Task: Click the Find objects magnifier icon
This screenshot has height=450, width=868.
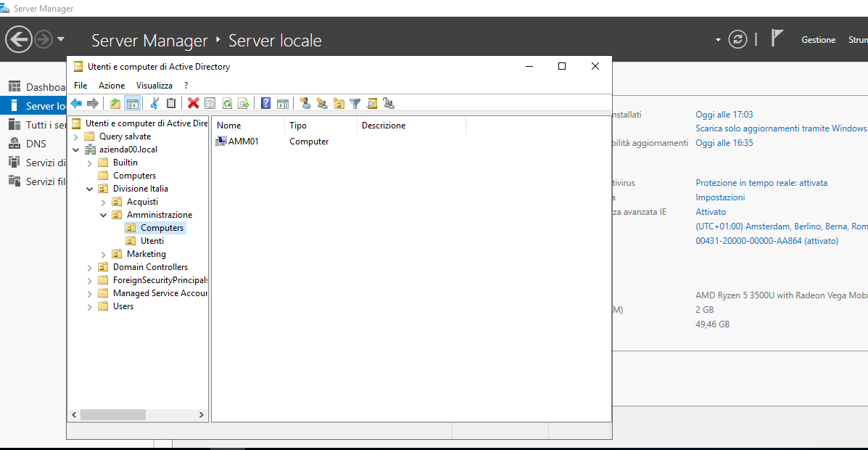Action: (372, 103)
